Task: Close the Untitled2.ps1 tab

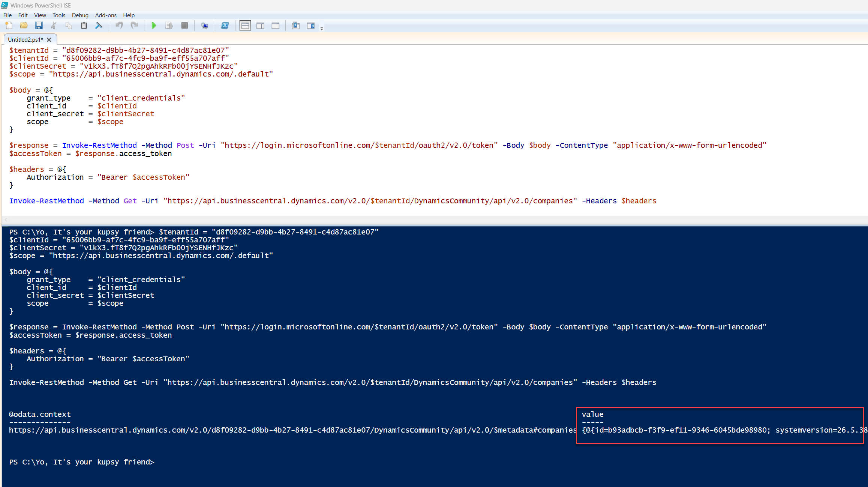Action: pos(49,40)
